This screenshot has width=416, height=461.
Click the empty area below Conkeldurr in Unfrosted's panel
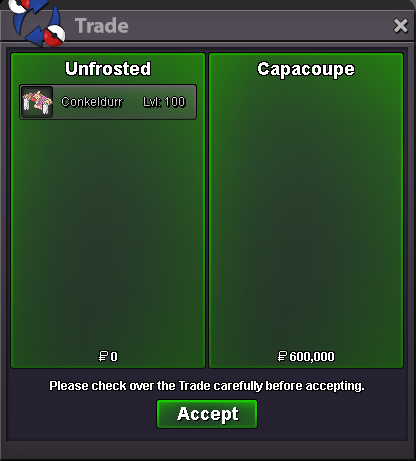pyautogui.click(x=108, y=233)
